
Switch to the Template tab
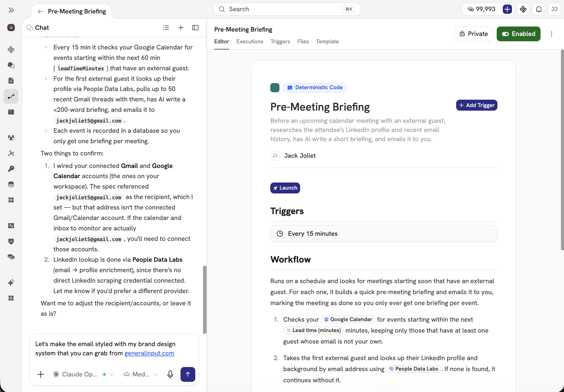pos(327,42)
